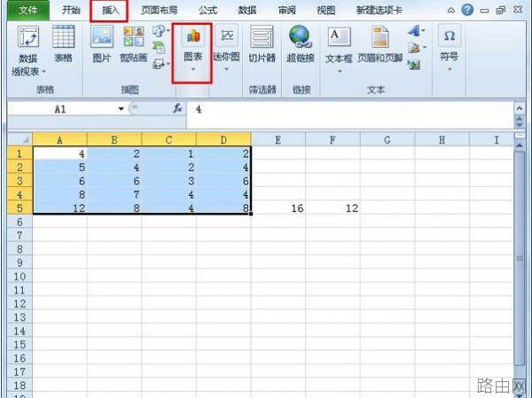The height and width of the screenshot is (398, 532).
Task: Switch to the Home (开始) tab
Action: [71, 10]
